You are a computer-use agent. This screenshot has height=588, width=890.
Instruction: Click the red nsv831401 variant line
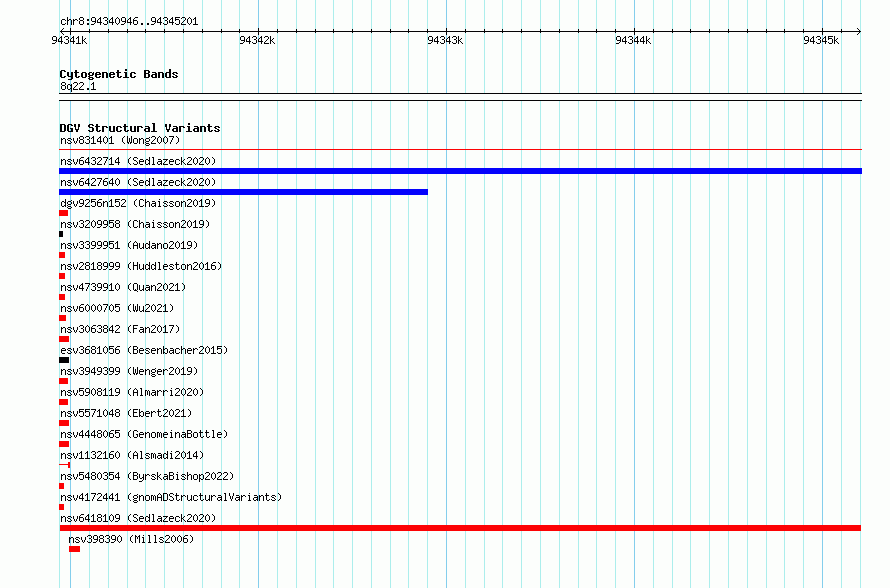tap(460, 150)
